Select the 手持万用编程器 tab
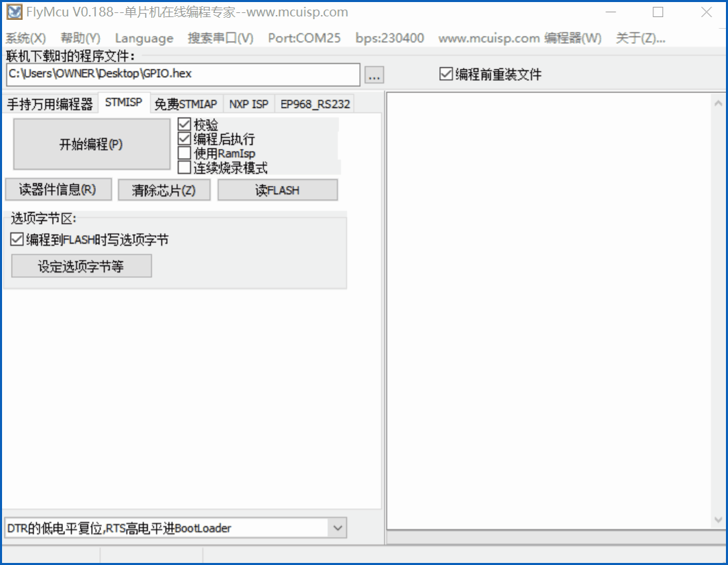 click(49, 104)
